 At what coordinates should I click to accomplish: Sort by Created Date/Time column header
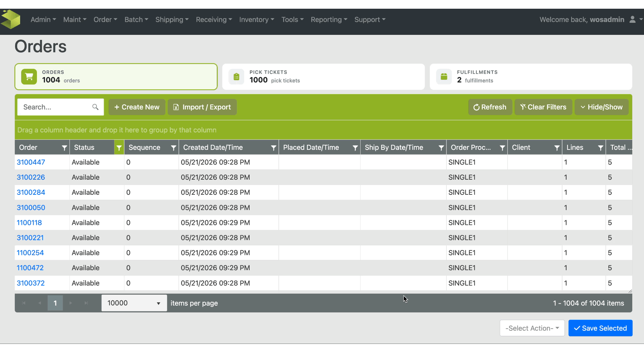[213, 147]
